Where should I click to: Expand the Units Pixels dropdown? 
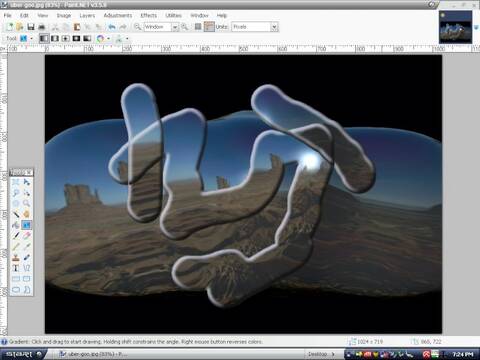click(274, 27)
